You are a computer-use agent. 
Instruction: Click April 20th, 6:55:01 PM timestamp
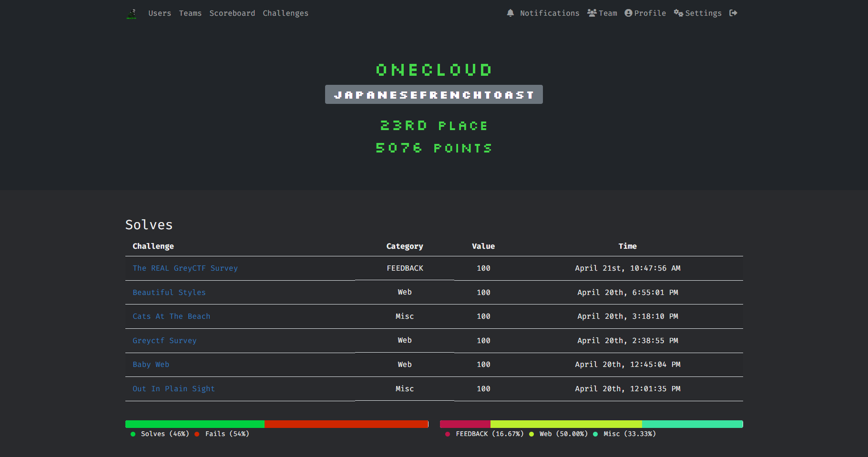point(628,293)
